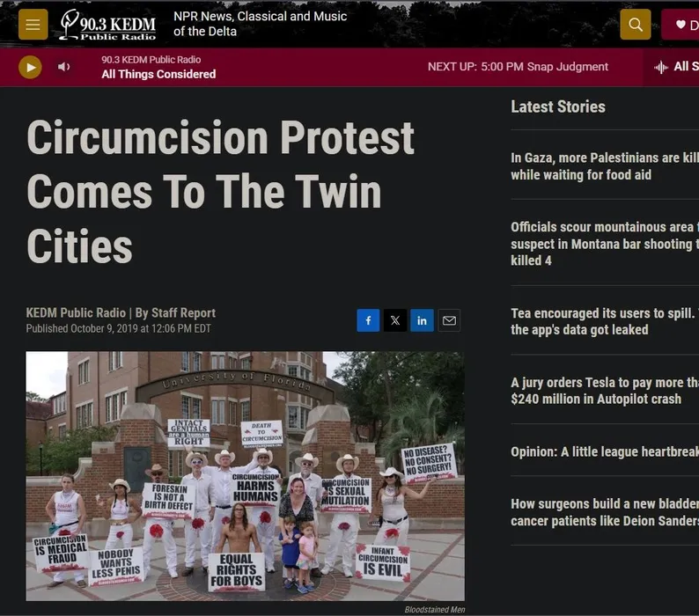Click the protest group photo image
The width and height of the screenshot is (699, 616).
(x=246, y=476)
